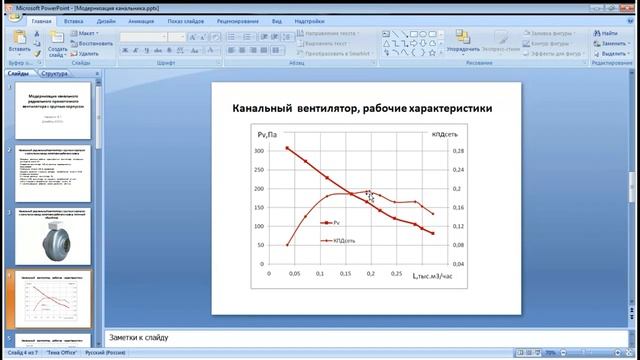This screenshot has width=640, height=360.
Task: Decrease font size with the A-down icon
Action: tap(203, 37)
